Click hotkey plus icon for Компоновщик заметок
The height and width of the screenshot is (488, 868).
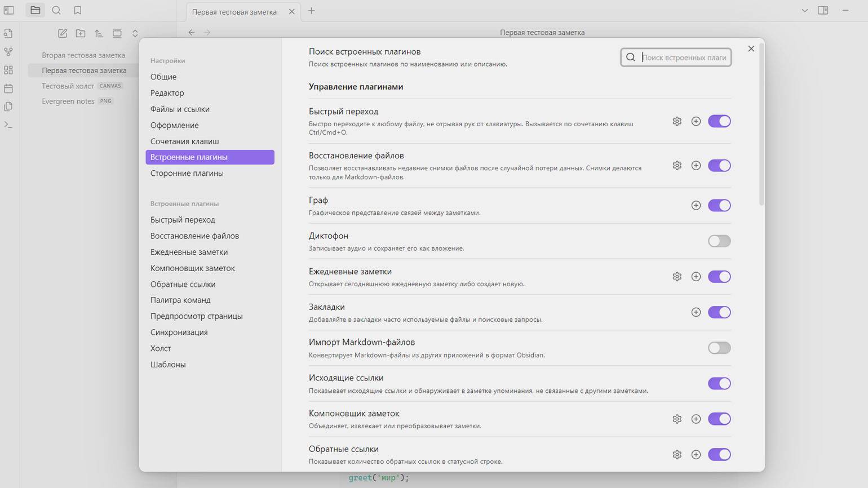696,419
